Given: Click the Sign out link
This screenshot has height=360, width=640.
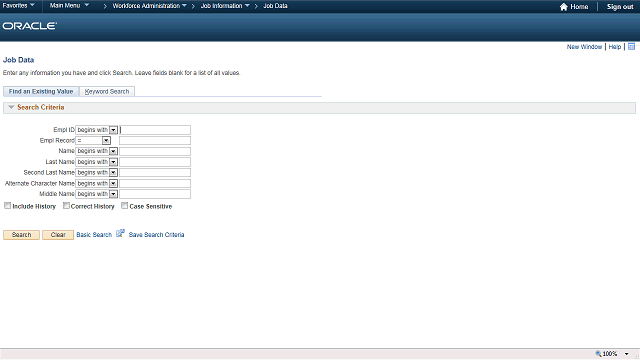Looking at the screenshot, I should click(620, 7).
